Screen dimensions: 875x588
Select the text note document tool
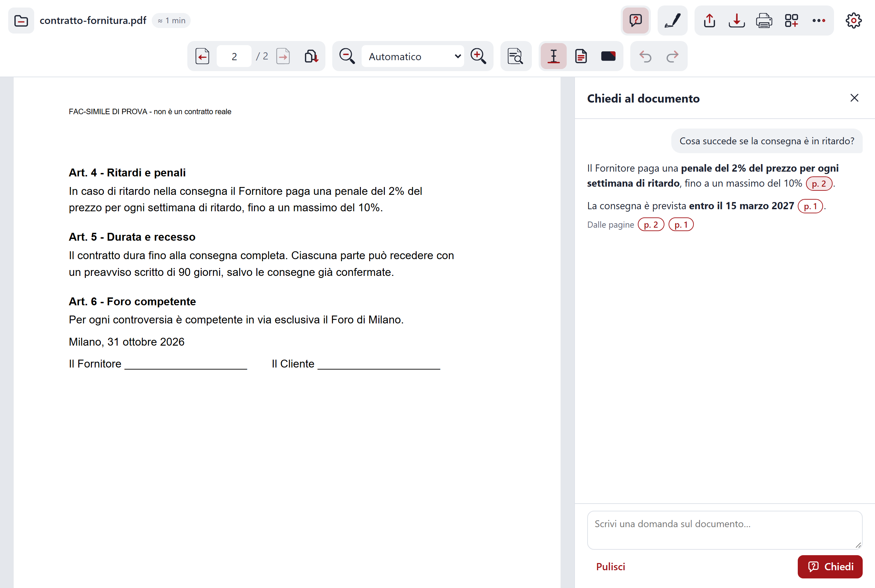click(581, 56)
